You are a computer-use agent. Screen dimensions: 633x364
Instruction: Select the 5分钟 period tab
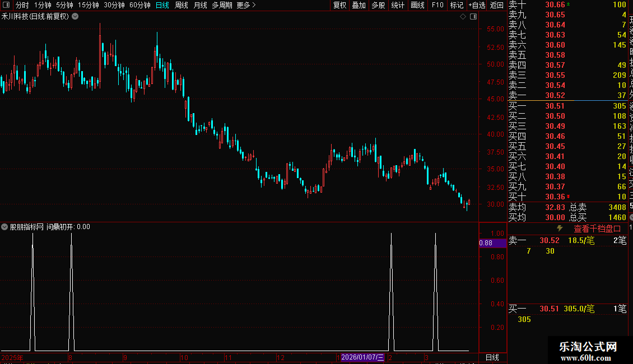[x=64, y=5]
